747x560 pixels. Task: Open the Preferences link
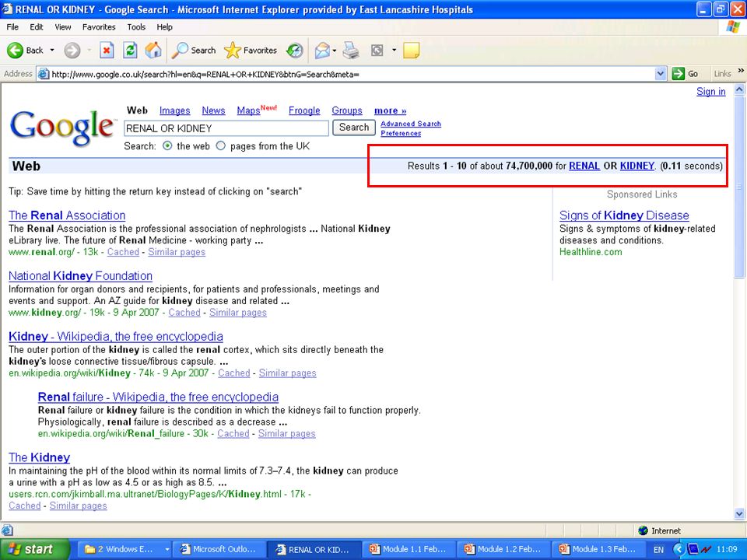tap(401, 133)
